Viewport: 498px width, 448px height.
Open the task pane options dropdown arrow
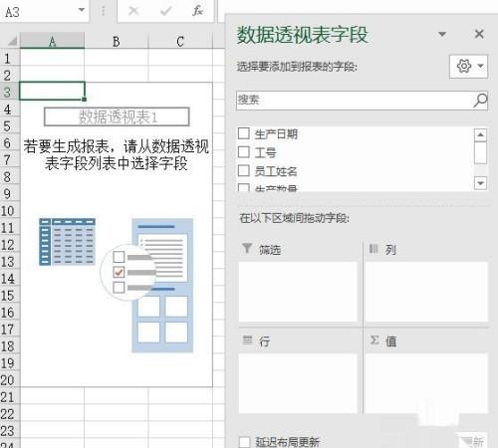442,34
